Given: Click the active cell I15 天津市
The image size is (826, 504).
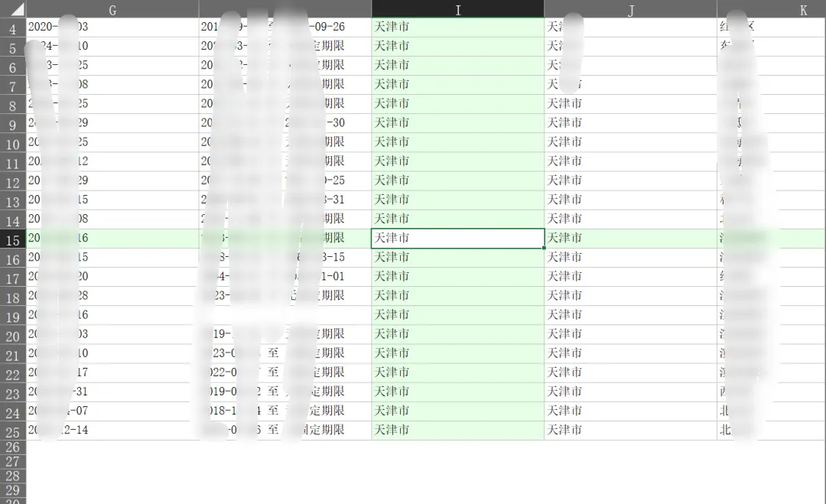Looking at the screenshot, I should tap(458, 238).
